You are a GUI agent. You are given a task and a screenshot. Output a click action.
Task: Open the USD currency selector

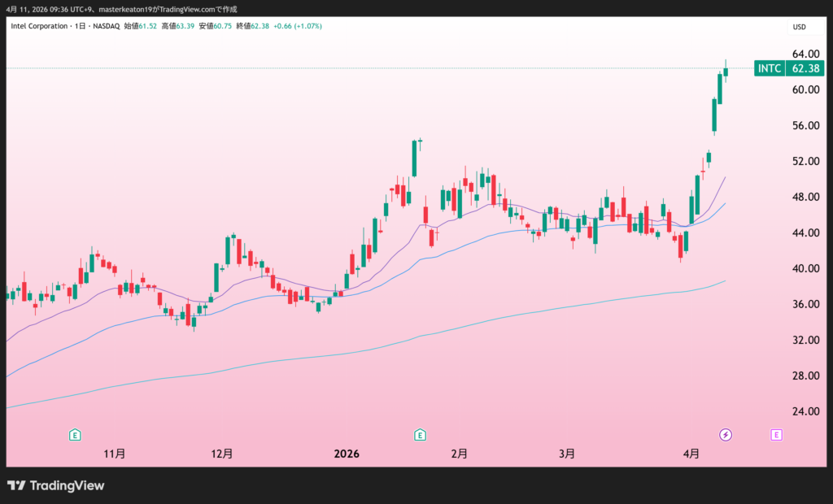[799, 27]
